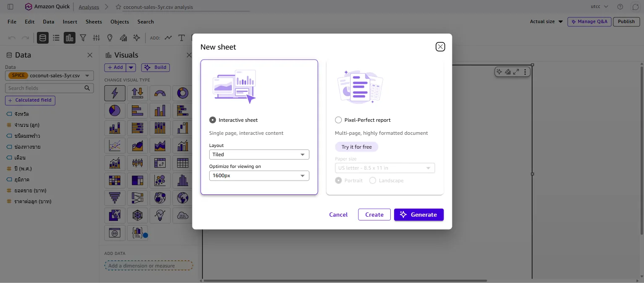This screenshot has height=283, width=644.
Task: Open the Parameters sliders icon in toolbar
Action: pos(96,38)
